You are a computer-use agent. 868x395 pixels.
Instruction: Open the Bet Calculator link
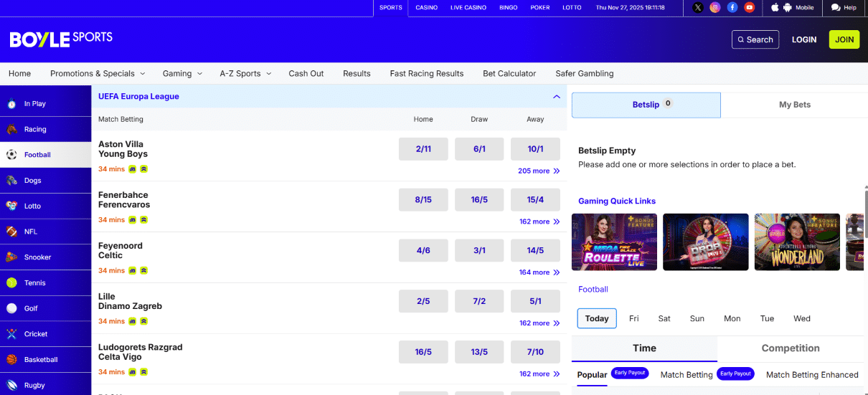pos(509,74)
